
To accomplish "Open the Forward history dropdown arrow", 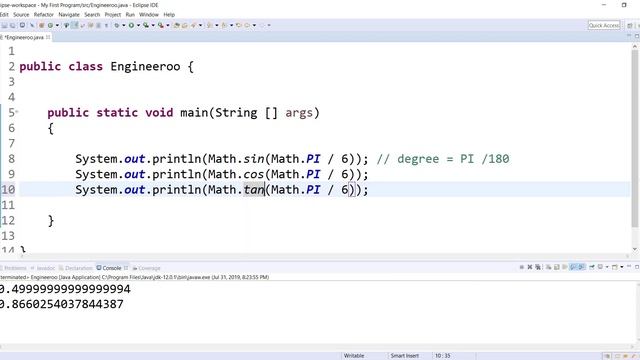I will [x=269, y=25].
